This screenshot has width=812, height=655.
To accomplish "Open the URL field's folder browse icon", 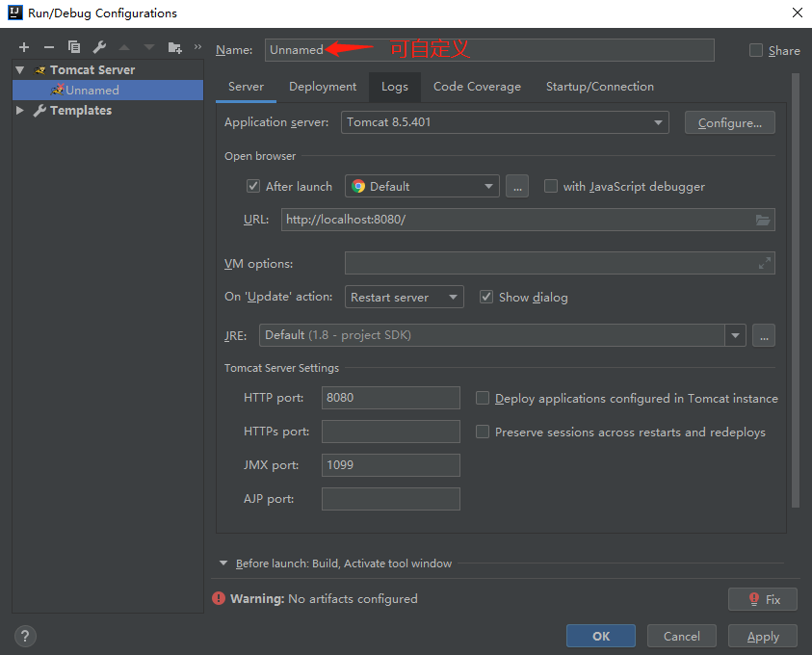I will tap(762, 220).
